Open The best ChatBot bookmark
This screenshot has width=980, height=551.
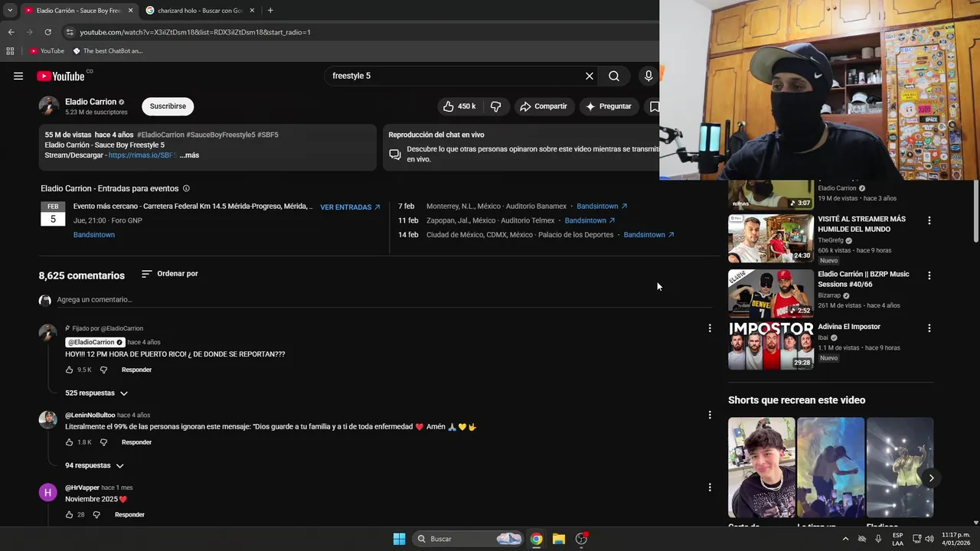click(107, 51)
